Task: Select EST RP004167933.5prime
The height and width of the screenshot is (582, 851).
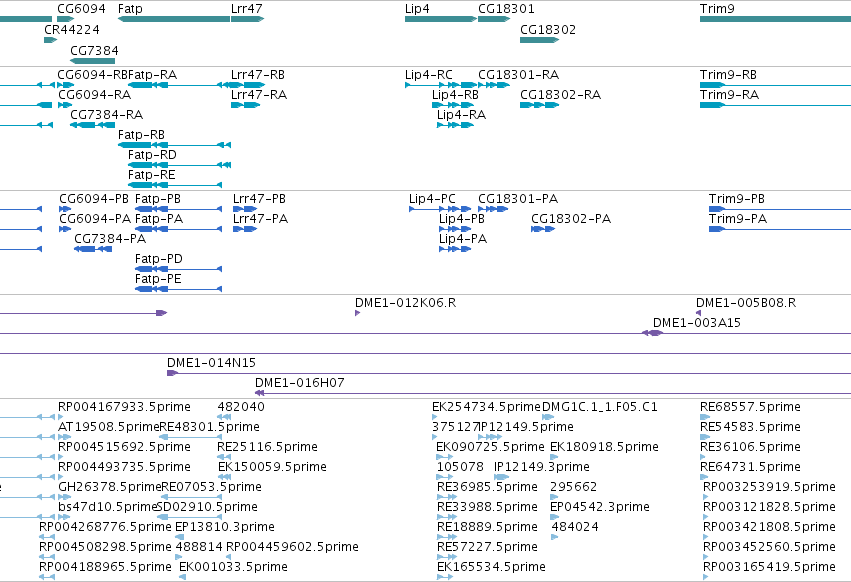Action: pos(124,407)
